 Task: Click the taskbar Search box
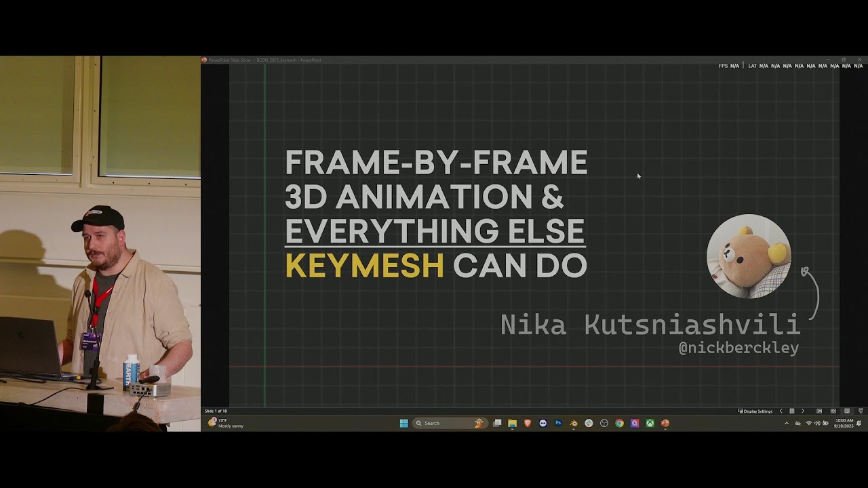[x=450, y=423]
